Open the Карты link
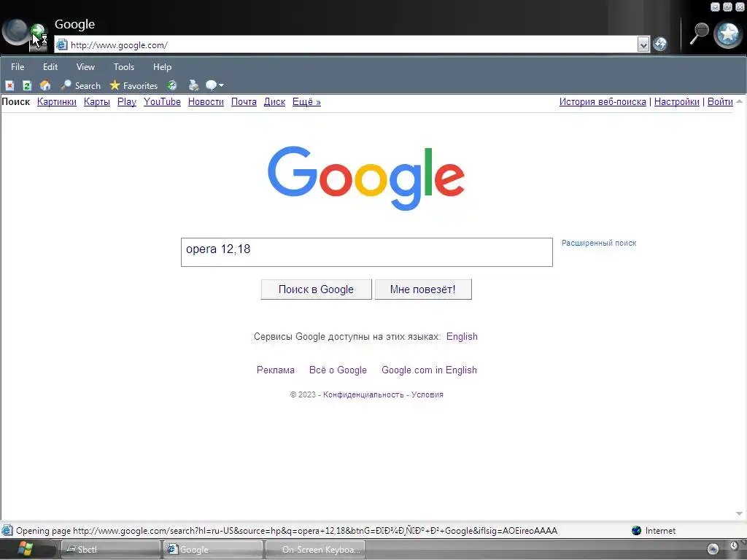This screenshot has height=560, width=747. coord(97,102)
